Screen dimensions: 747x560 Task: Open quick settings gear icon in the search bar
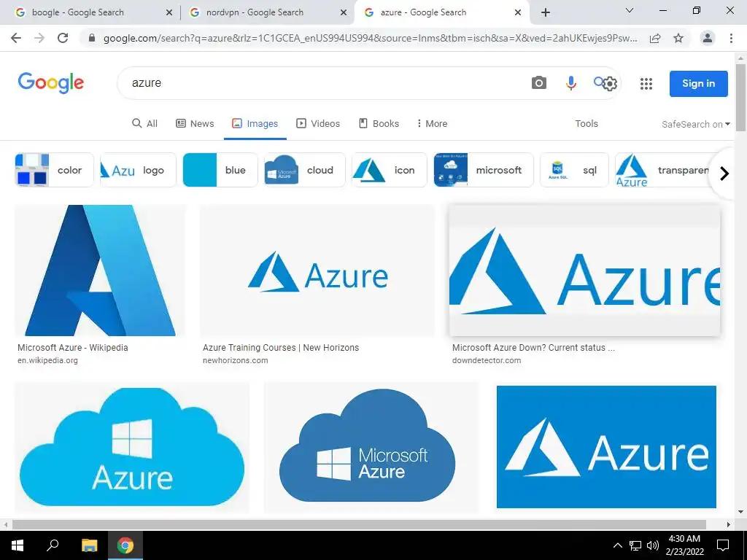pyautogui.click(x=610, y=84)
